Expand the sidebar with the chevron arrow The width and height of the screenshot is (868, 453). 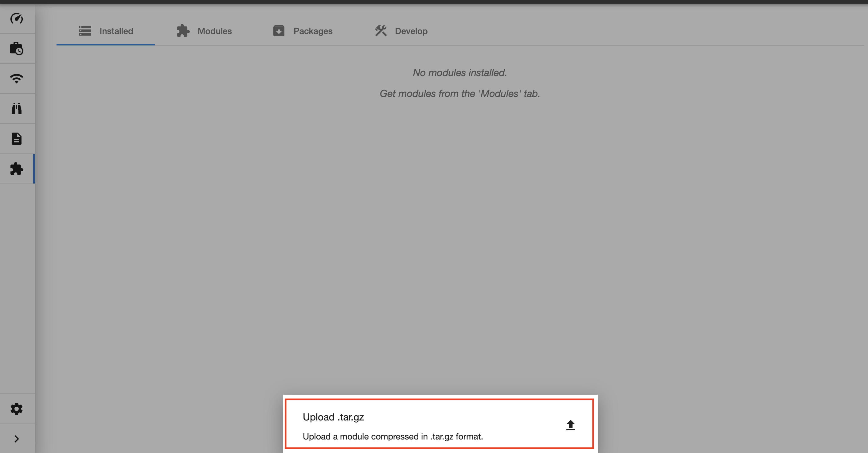click(x=17, y=439)
